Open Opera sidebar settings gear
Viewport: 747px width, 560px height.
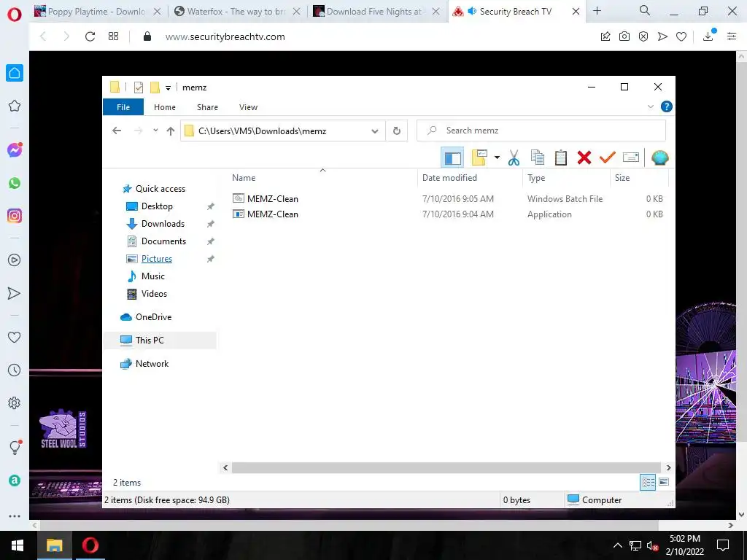[15, 402]
